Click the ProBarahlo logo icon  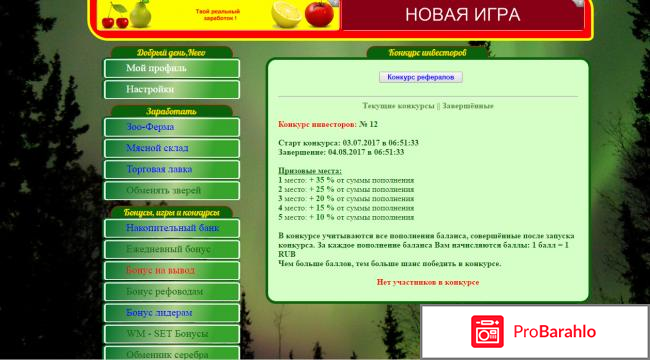(487, 332)
